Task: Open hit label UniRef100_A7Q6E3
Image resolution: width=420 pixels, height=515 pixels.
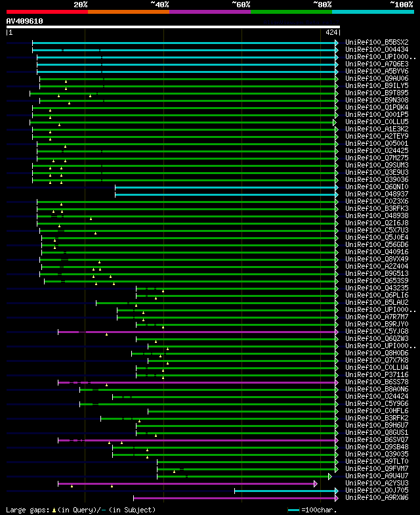Action: pyautogui.click(x=377, y=64)
